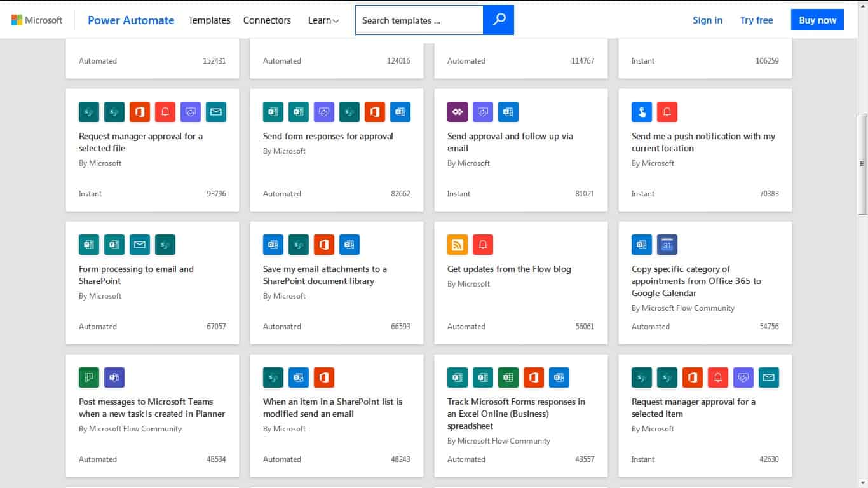This screenshot has height=488, width=868.
Task: Click Office 365 icon in selected file approval card
Action: [140, 112]
